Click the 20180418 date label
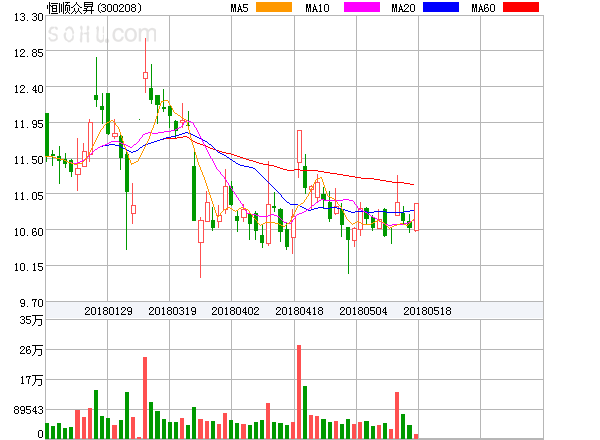Screen dimensions: 600x440 pos(299,311)
